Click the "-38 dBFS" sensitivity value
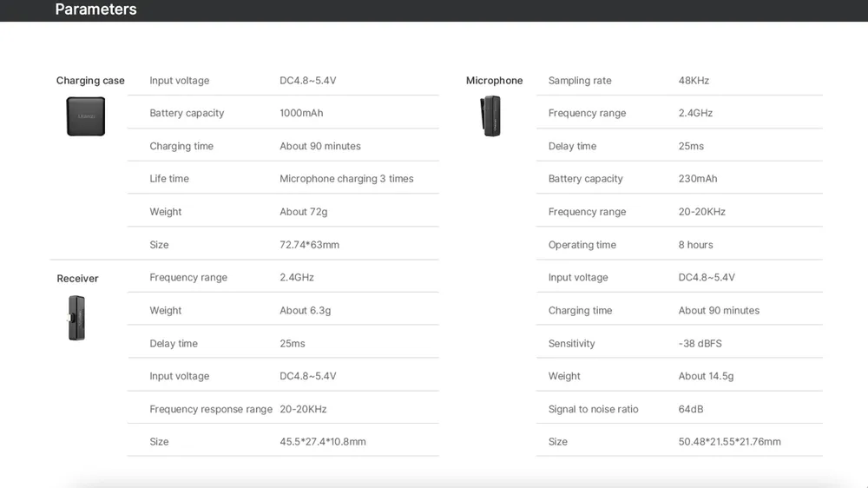The height and width of the screenshot is (488, 868). pos(700,344)
